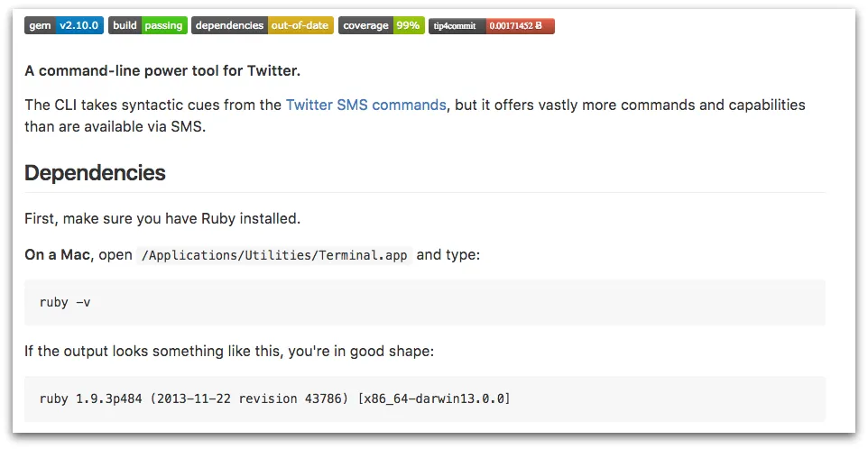Click the yellow 'out-of-date' status label
868x449 pixels.
point(300,25)
